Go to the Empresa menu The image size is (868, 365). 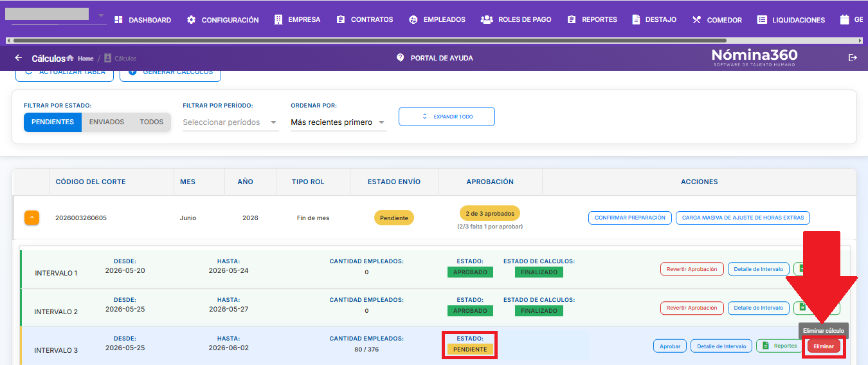click(297, 20)
